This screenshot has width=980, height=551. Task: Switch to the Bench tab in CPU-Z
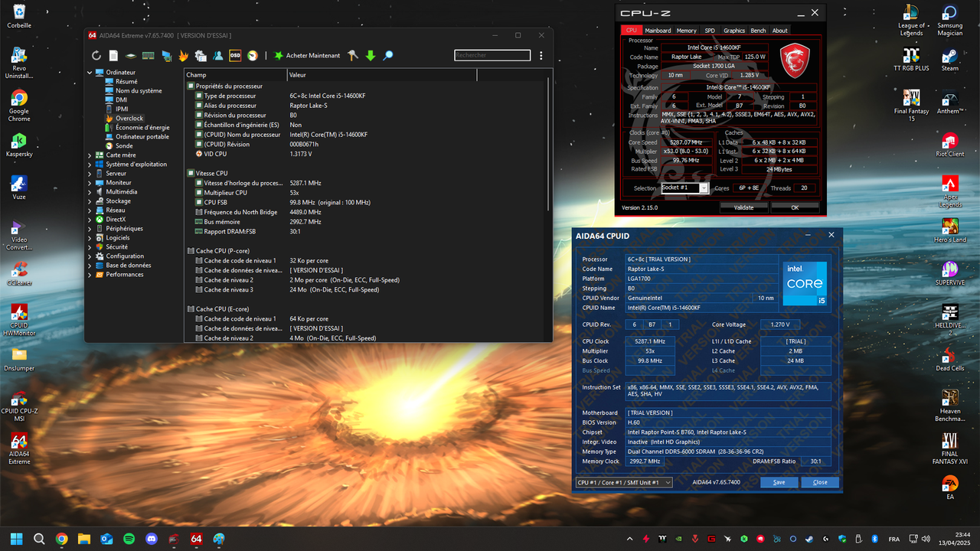click(758, 31)
